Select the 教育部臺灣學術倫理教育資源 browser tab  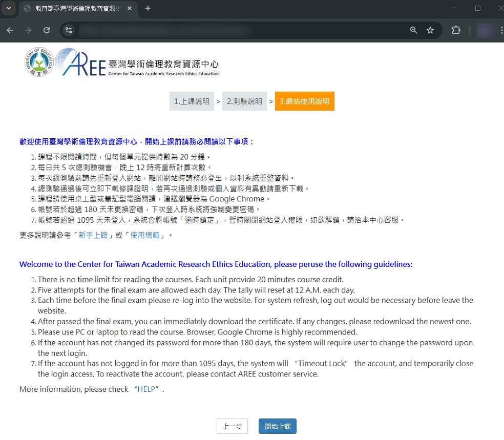coord(78,9)
